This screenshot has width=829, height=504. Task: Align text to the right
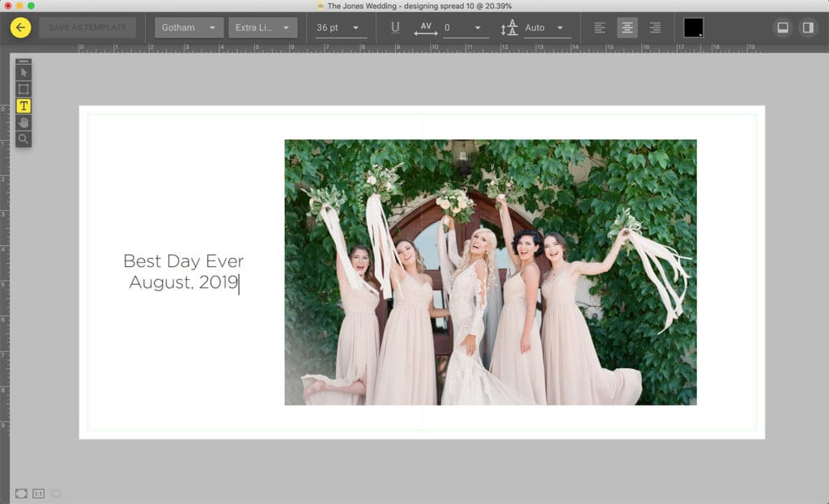655,28
